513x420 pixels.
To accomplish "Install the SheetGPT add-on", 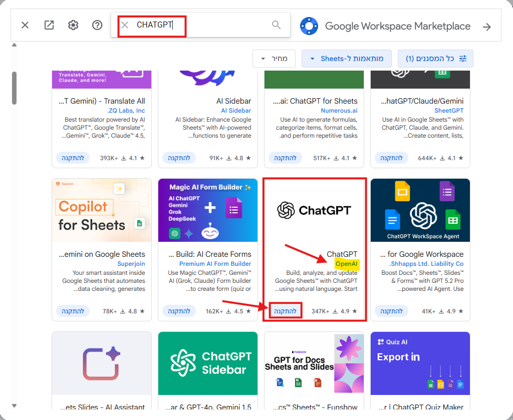I will point(391,158).
